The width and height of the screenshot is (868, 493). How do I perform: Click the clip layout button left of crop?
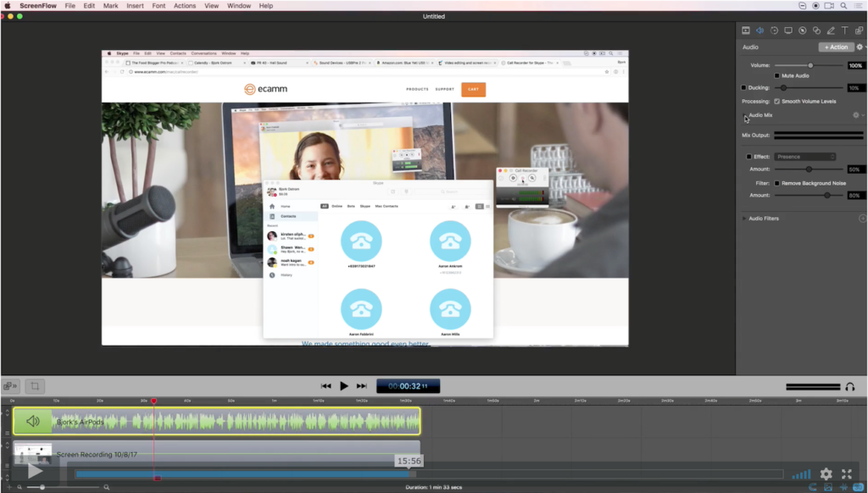(10, 386)
